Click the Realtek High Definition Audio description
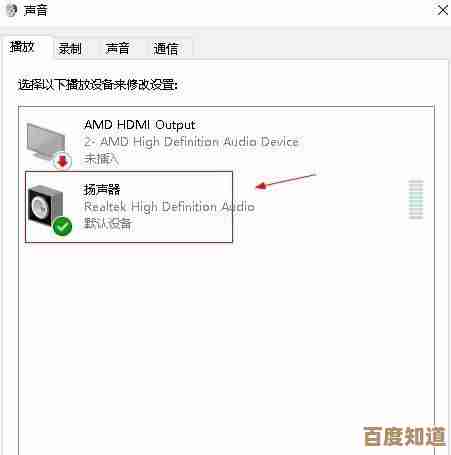 169,207
